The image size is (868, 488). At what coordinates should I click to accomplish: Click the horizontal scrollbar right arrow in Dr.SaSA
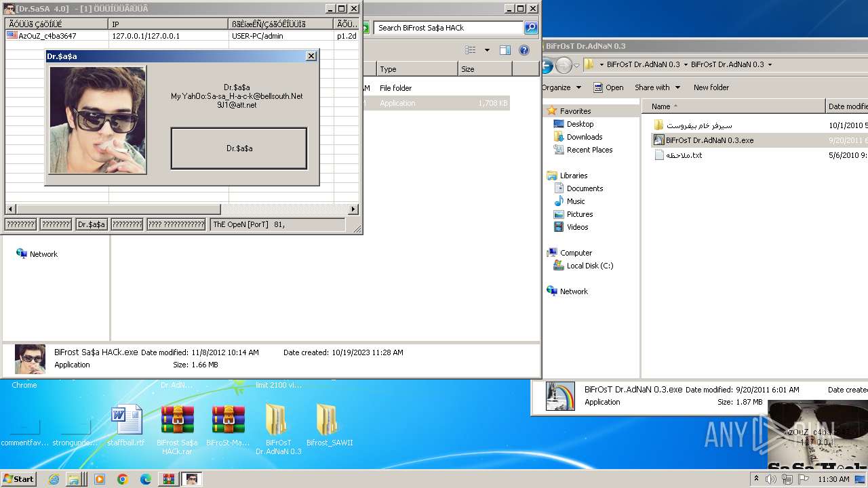[353, 209]
